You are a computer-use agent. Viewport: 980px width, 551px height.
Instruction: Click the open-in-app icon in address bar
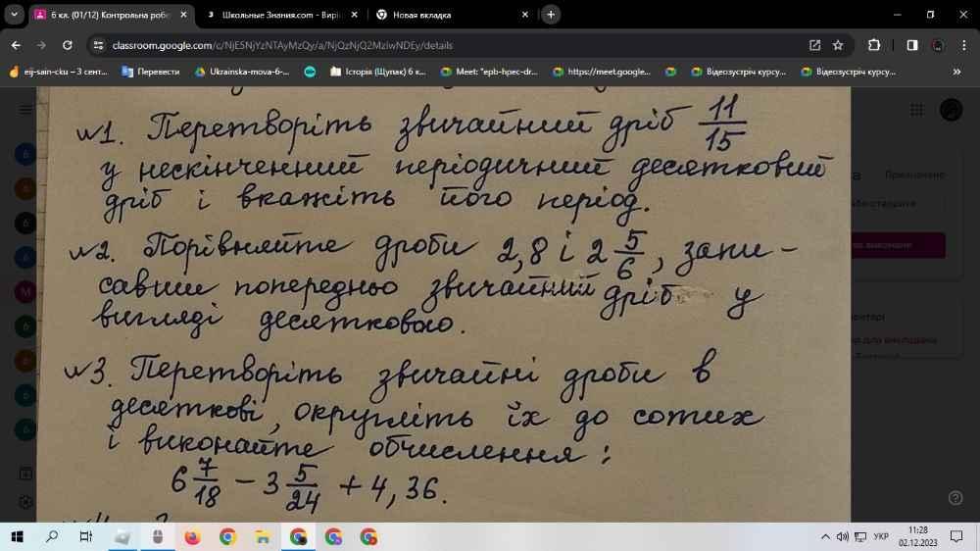[x=814, y=45]
